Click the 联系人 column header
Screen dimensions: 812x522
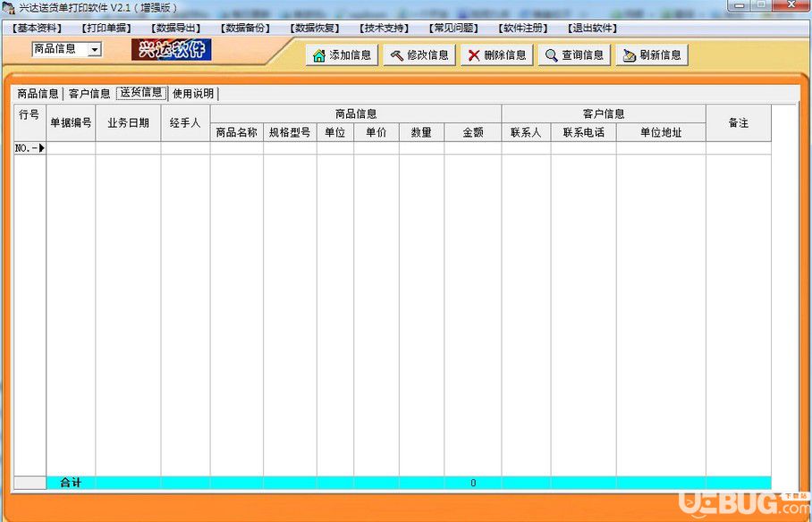(x=526, y=132)
